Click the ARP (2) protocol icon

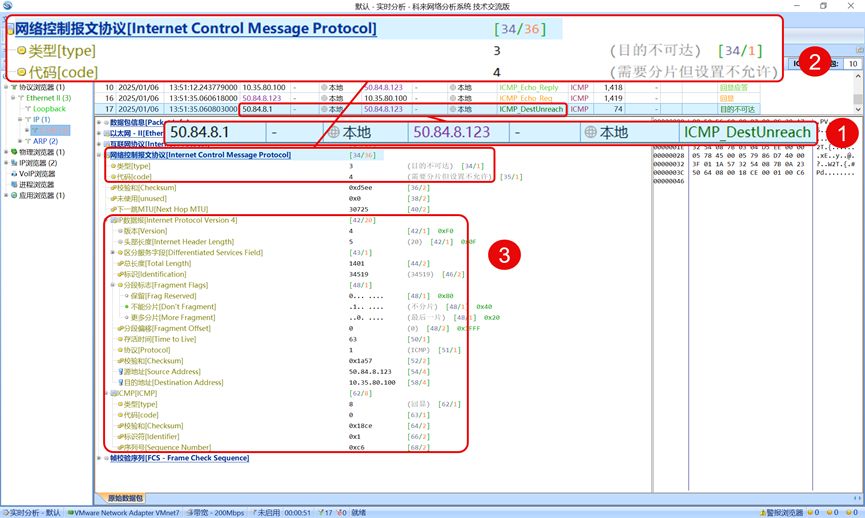(x=28, y=141)
